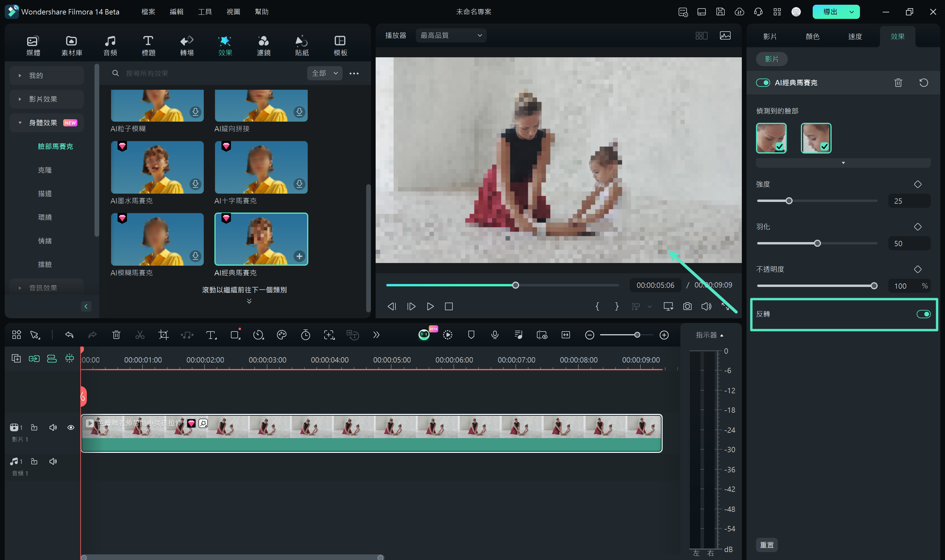Click the volume icon in the player

(x=706, y=306)
